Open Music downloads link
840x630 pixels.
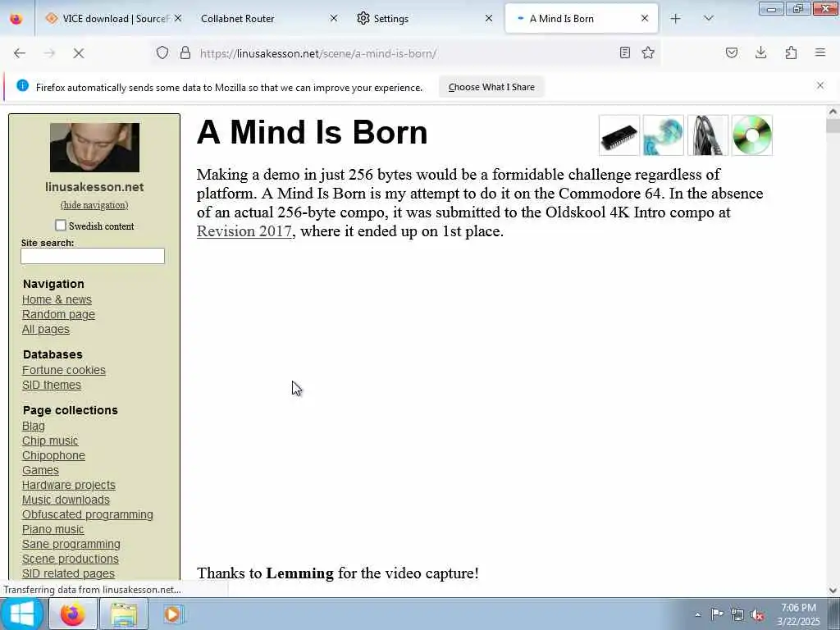[66, 500]
